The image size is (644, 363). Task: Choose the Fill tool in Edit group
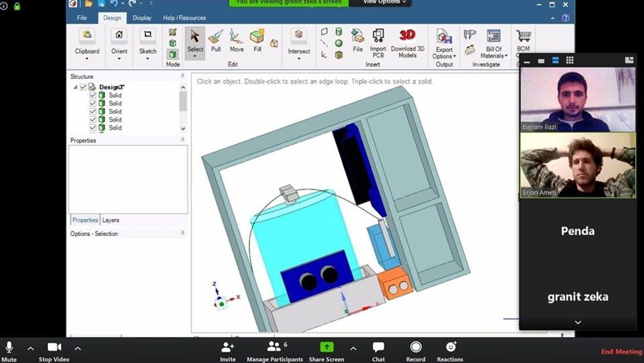pyautogui.click(x=257, y=41)
